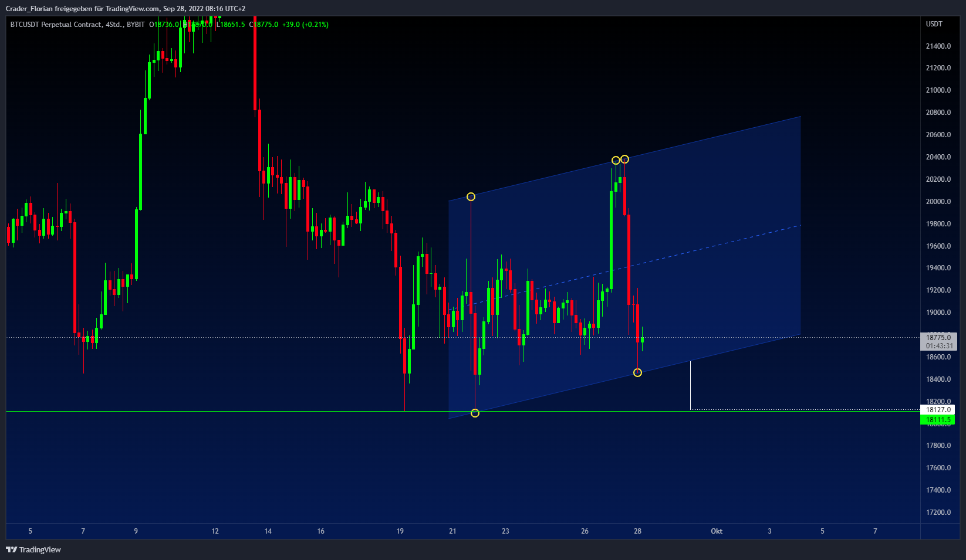Click the countdown timer 01:43:31

point(938,346)
